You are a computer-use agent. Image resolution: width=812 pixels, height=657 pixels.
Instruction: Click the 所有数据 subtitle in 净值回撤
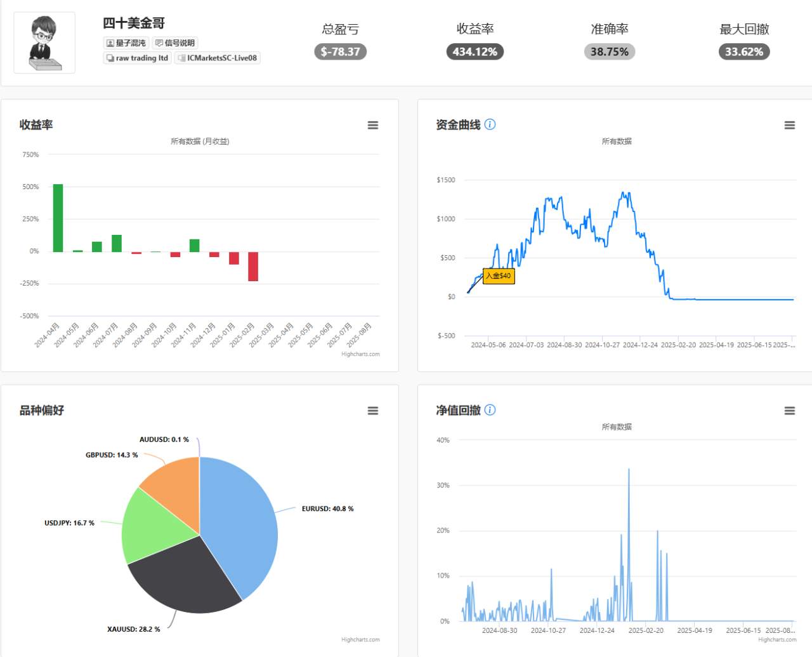click(617, 427)
